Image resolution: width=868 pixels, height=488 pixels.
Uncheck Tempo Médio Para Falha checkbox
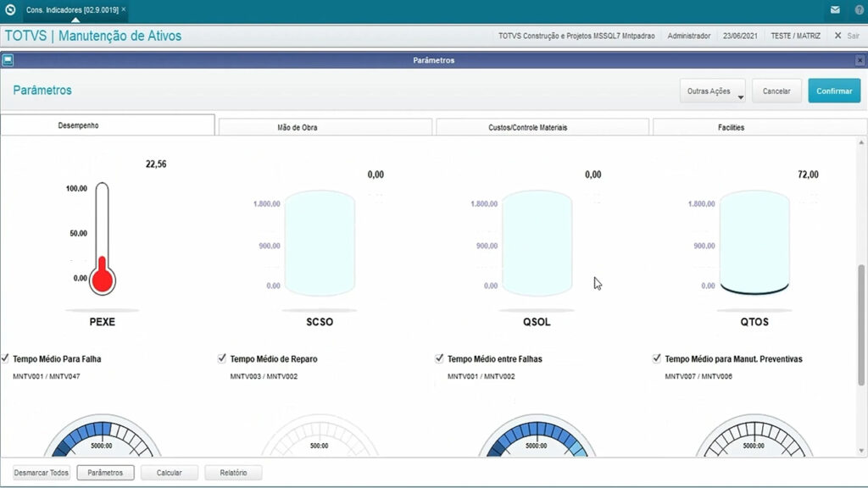tap(5, 358)
